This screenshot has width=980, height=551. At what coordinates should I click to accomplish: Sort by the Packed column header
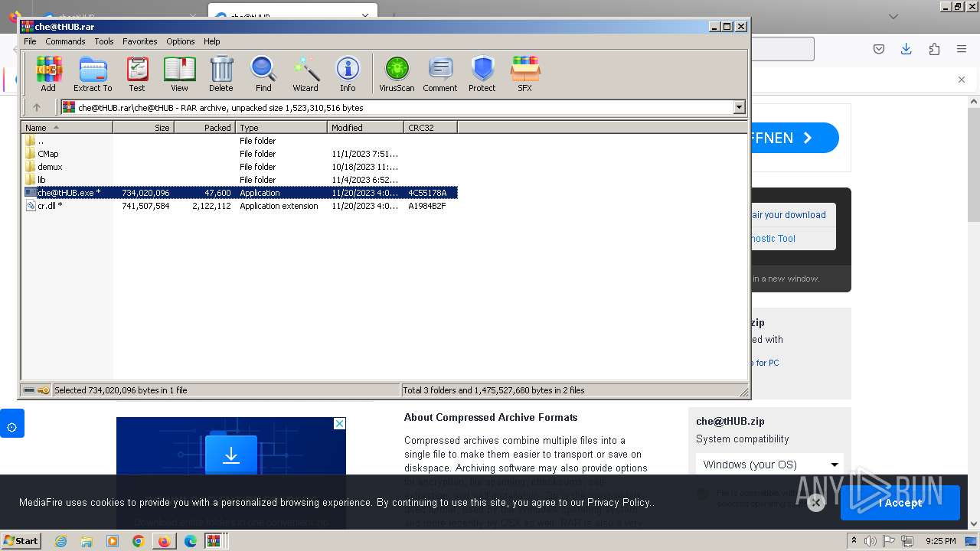[x=205, y=128]
